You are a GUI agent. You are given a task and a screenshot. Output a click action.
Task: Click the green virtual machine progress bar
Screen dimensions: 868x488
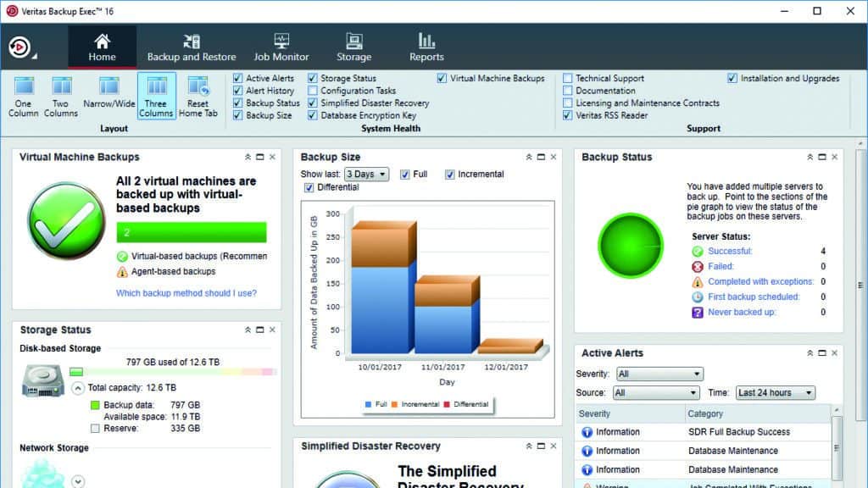(192, 232)
